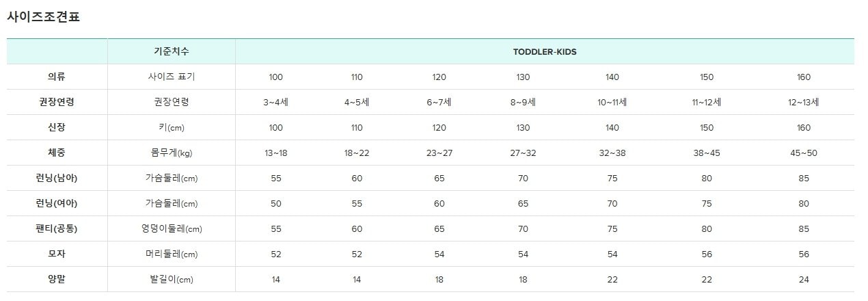Viewport: 868px width, 301px height.
Task: Select the 양말 row label
Action: pyautogui.click(x=57, y=280)
